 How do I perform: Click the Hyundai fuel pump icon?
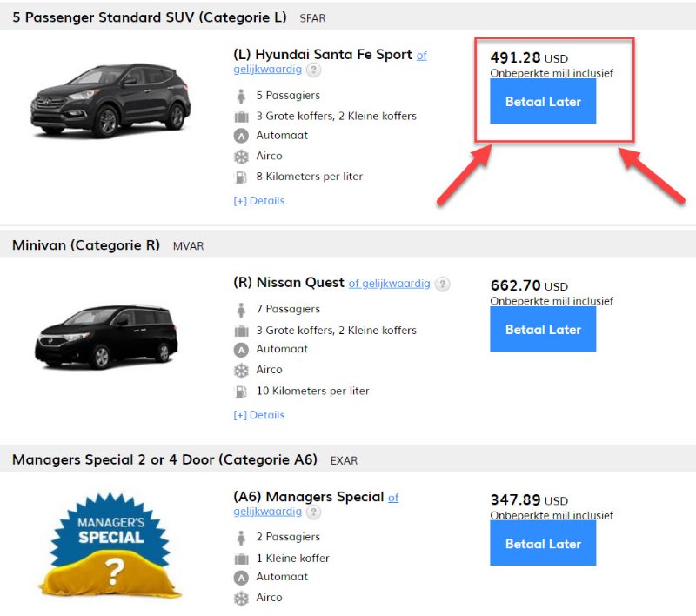[x=241, y=177]
